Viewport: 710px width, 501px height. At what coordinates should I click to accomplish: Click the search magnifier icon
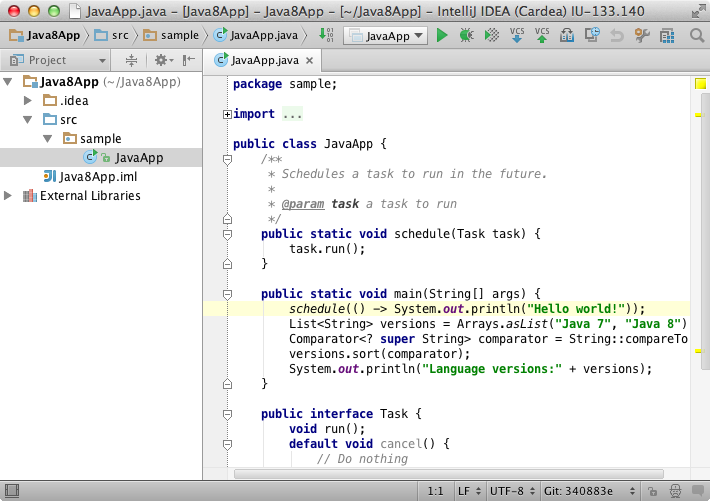[696, 36]
